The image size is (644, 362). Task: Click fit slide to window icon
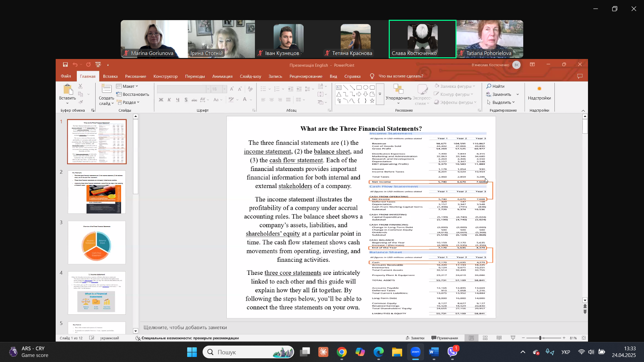pyautogui.click(x=584, y=338)
